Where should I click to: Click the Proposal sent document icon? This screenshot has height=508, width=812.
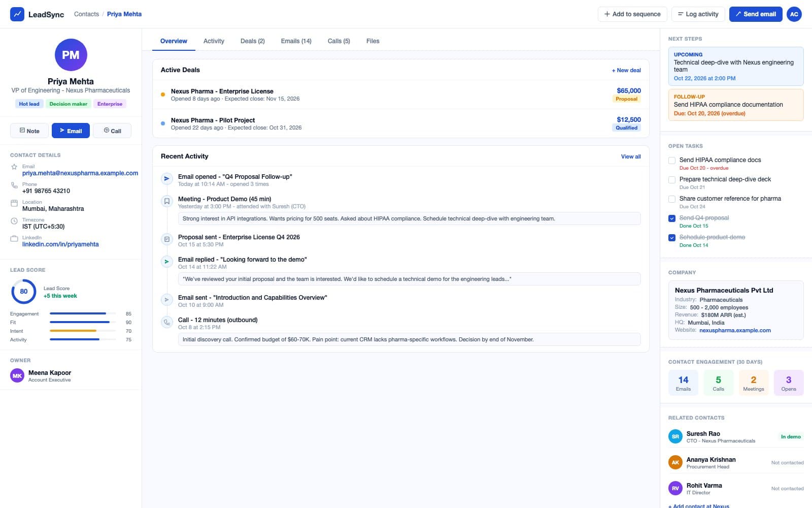166,239
